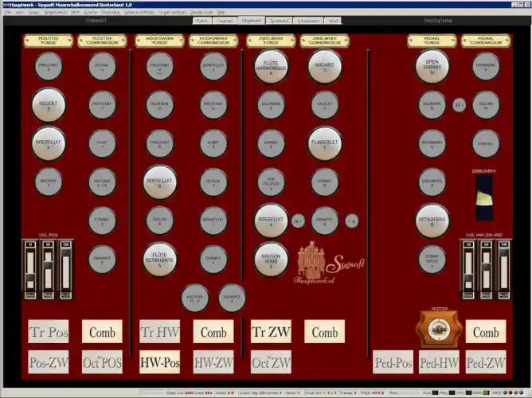Screen dimensions: 532x398
Task: Open the Help menu
Action: pyautogui.click(x=221, y=13)
